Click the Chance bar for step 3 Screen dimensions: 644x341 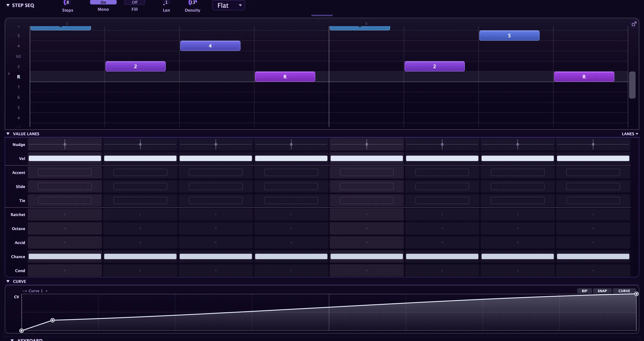216,256
